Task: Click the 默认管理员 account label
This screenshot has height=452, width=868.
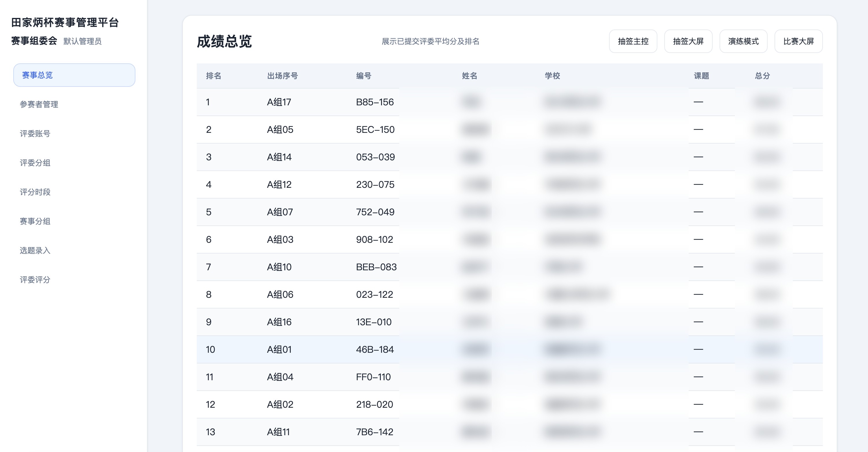Action: (x=82, y=41)
